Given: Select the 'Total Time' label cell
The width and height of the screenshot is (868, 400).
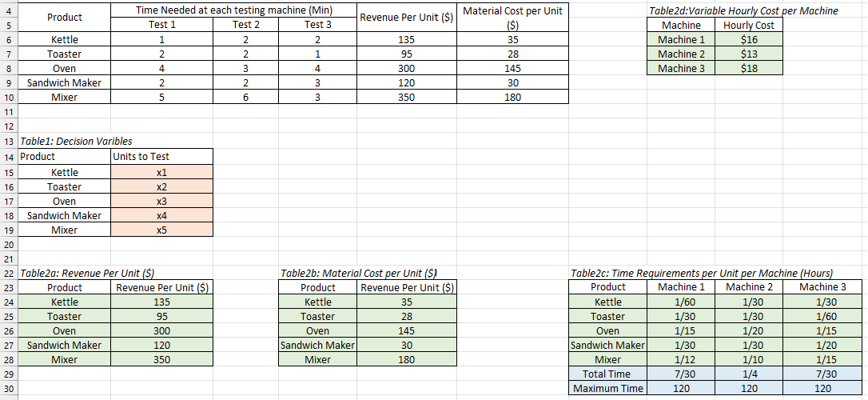Looking at the screenshot, I should (x=607, y=374).
